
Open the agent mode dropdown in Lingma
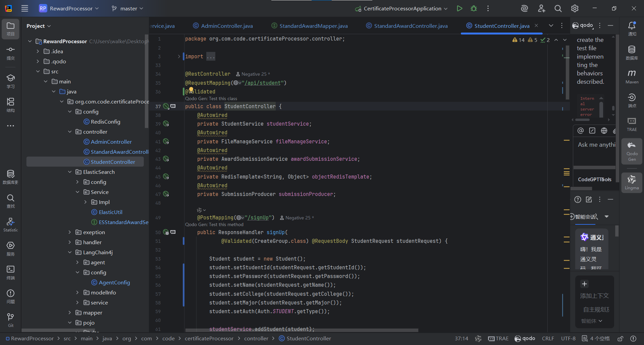592,321
